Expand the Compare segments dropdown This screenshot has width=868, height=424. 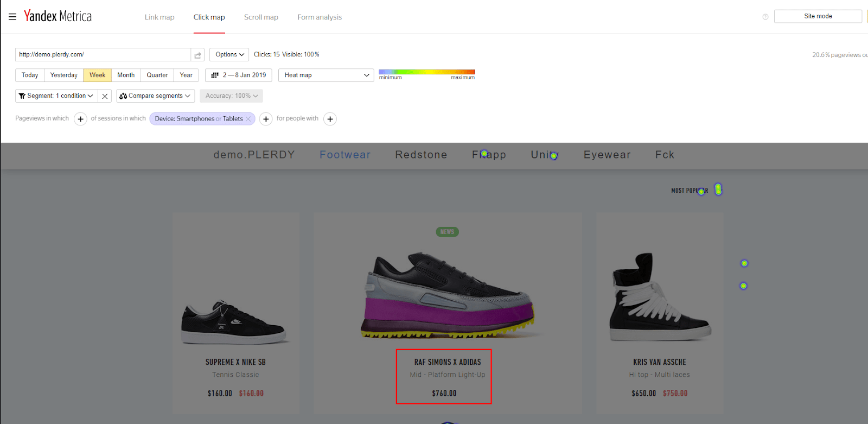click(156, 96)
